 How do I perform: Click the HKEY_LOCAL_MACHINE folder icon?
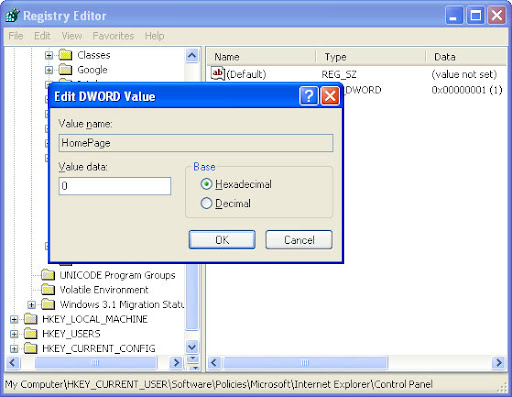(x=31, y=319)
